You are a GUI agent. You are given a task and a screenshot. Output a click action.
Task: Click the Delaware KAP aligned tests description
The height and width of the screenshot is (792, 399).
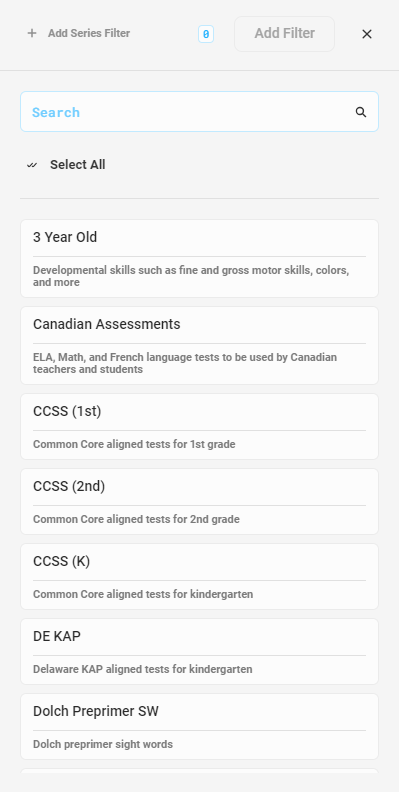point(142,669)
